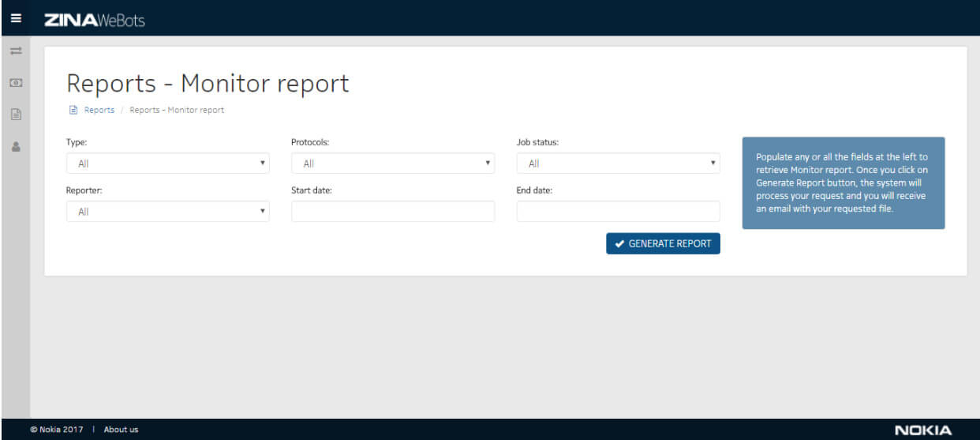Open the Protocols dropdown
Viewport: 980px width, 440px height.
[x=392, y=164]
